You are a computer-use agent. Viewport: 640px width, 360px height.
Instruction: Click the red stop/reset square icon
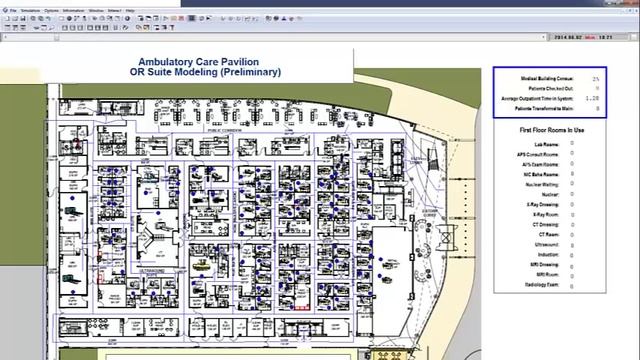point(181,18)
